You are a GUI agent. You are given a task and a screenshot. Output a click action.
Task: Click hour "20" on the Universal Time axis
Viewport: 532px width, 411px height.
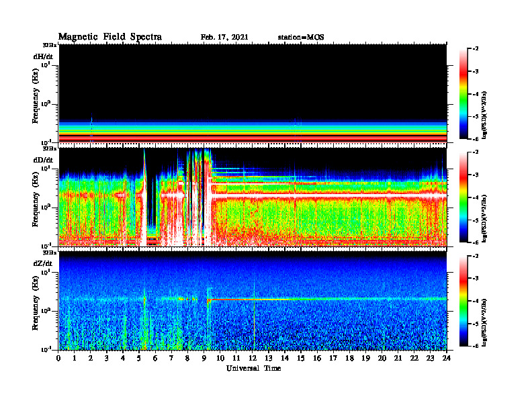coord(382,358)
